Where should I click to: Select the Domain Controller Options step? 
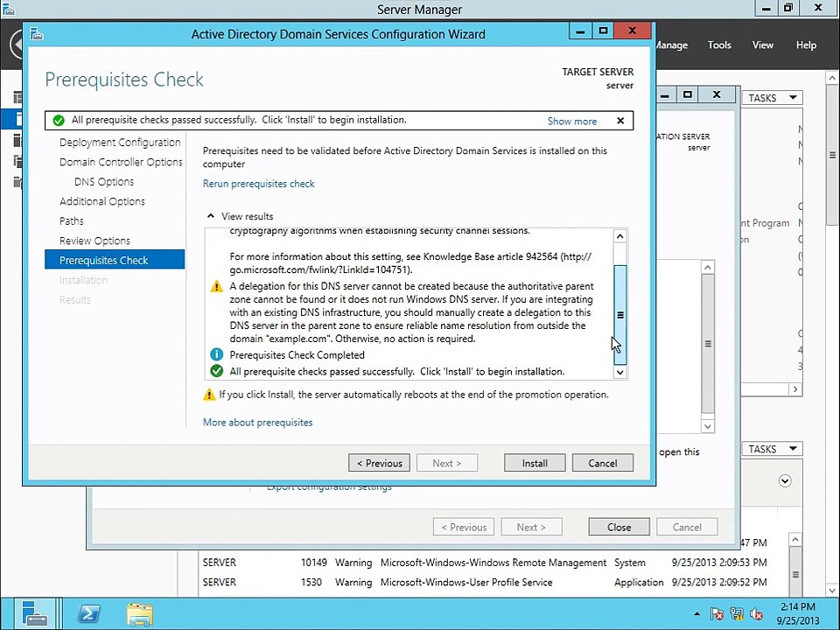coord(121,162)
